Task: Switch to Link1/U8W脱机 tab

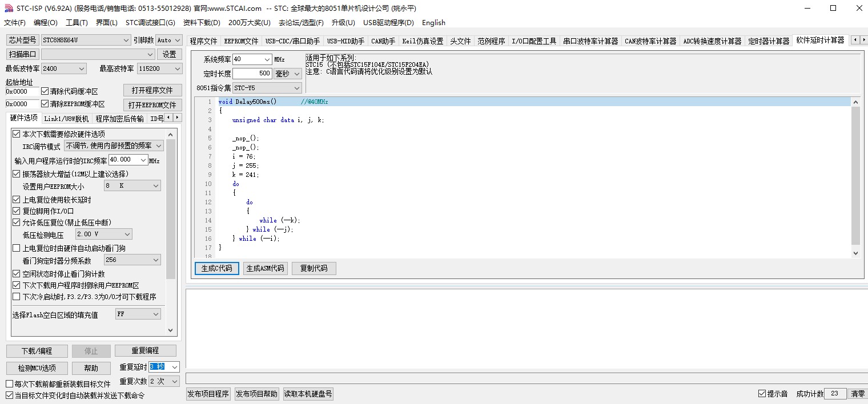Action: click(66, 119)
